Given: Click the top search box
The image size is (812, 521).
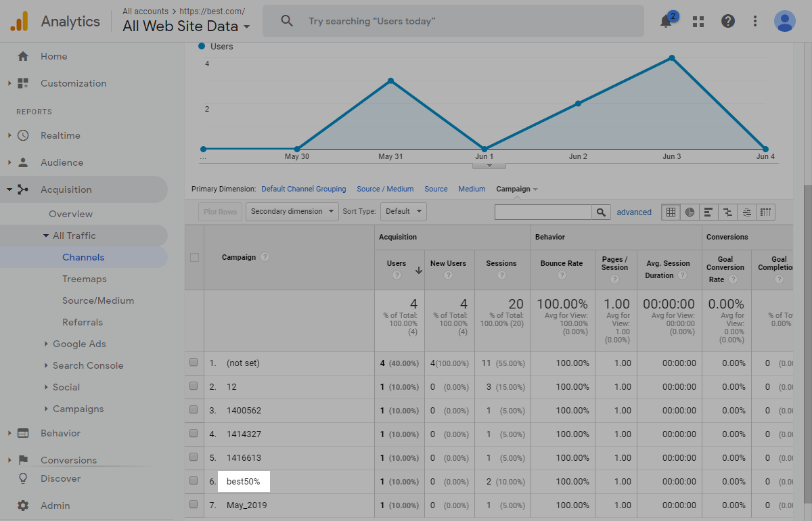Looking at the screenshot, I should 453,21.
